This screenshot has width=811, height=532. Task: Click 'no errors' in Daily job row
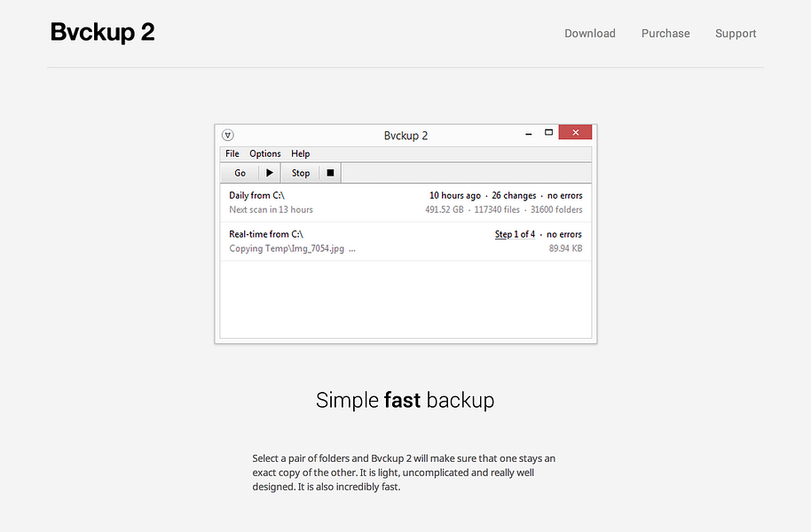(x=565, y=195)
